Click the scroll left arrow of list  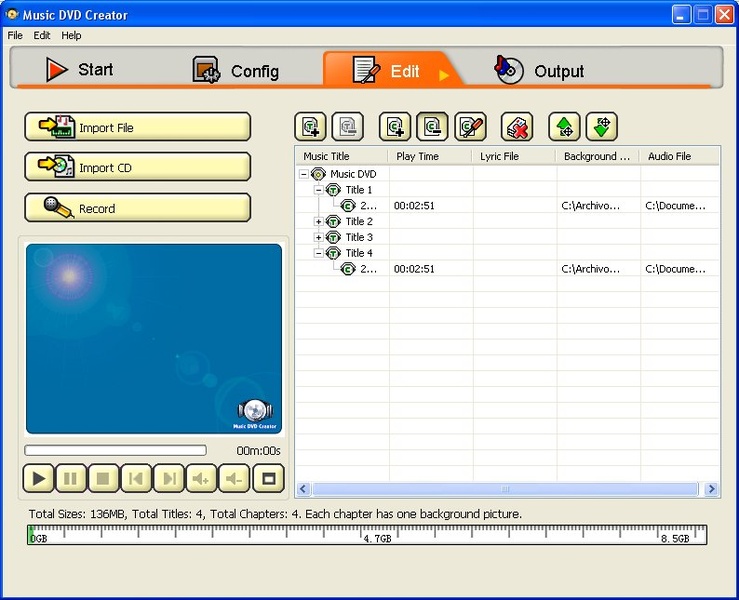[303, 489]
